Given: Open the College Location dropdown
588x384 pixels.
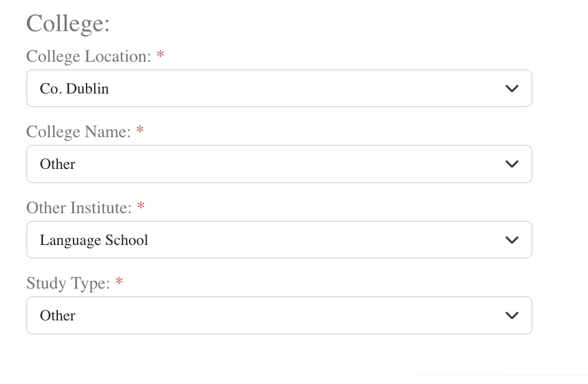Looking at the screenshot, I should tap(278, 89).
